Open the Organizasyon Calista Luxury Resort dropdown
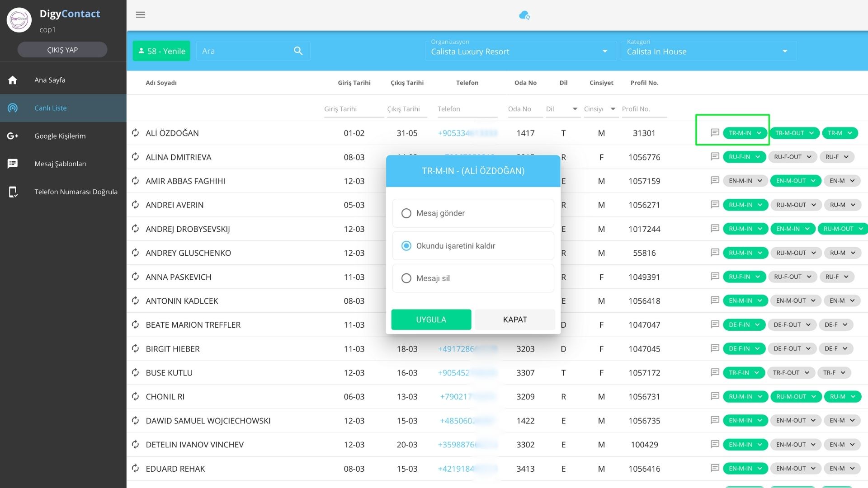This screenshot has height=488, width=868. (520, 51)
